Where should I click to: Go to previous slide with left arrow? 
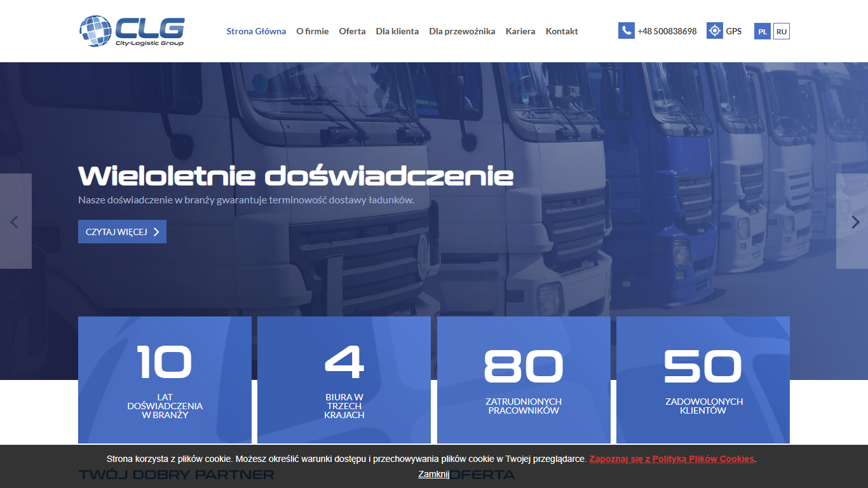[x=16, y=221]
